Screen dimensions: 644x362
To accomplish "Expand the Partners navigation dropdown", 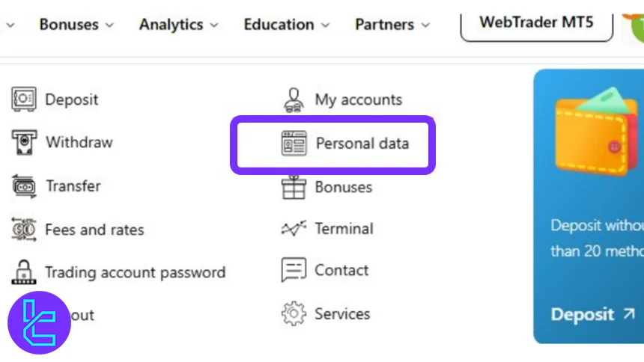I will coord(392,25).
